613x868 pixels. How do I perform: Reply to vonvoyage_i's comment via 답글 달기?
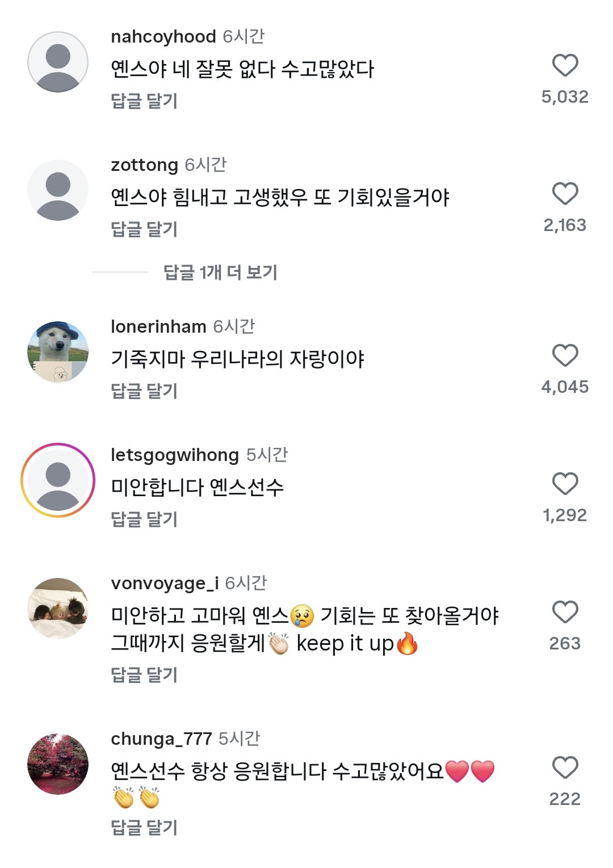144,675
